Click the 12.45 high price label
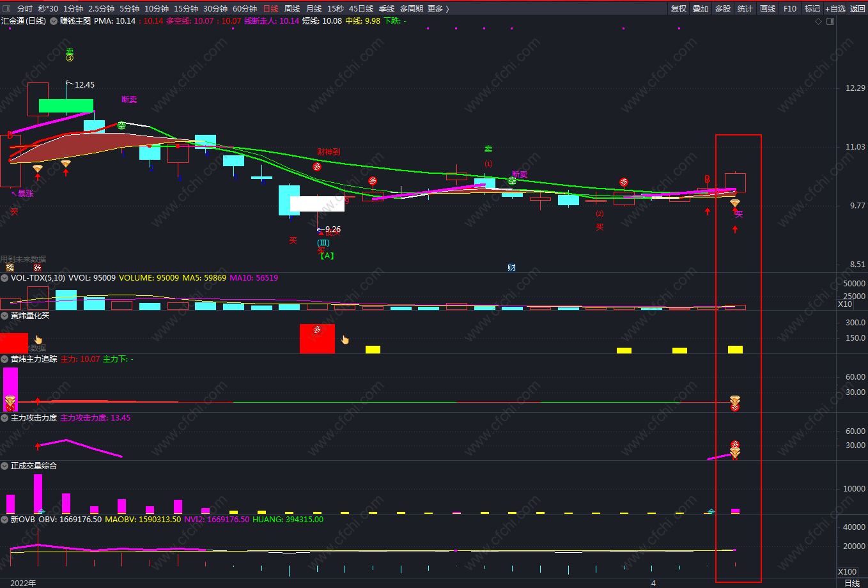Viewport: 868px width, 588px height. pyautogui.click(x=84, y=84)
